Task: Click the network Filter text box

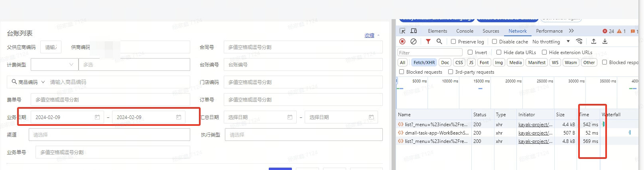Action: 430,53
